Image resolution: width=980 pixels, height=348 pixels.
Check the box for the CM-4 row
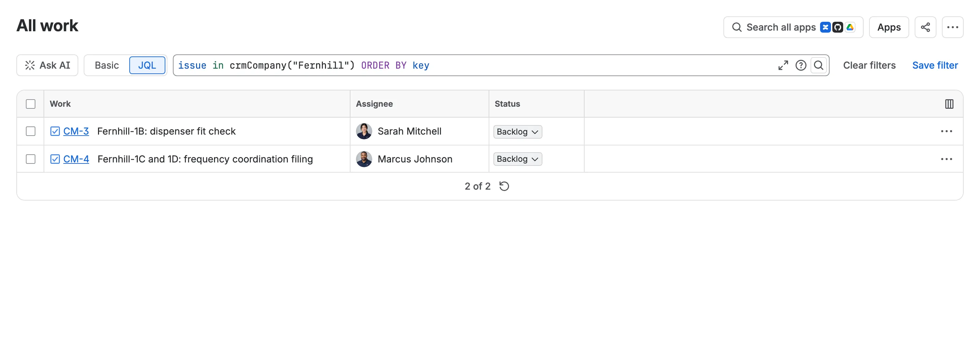coord(31,159)
